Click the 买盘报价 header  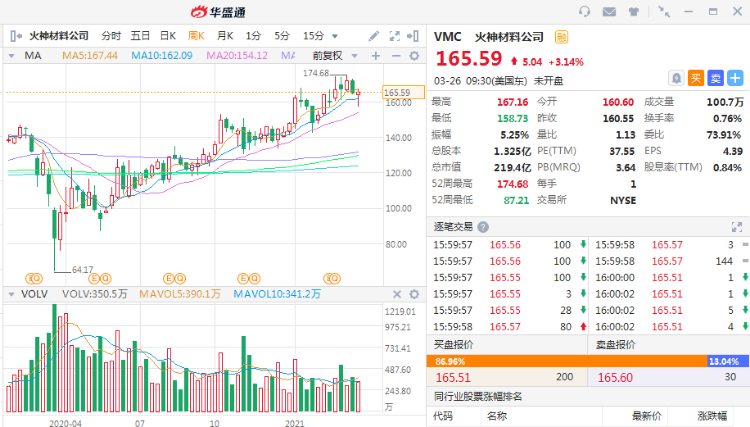click(x=453, y=345)
